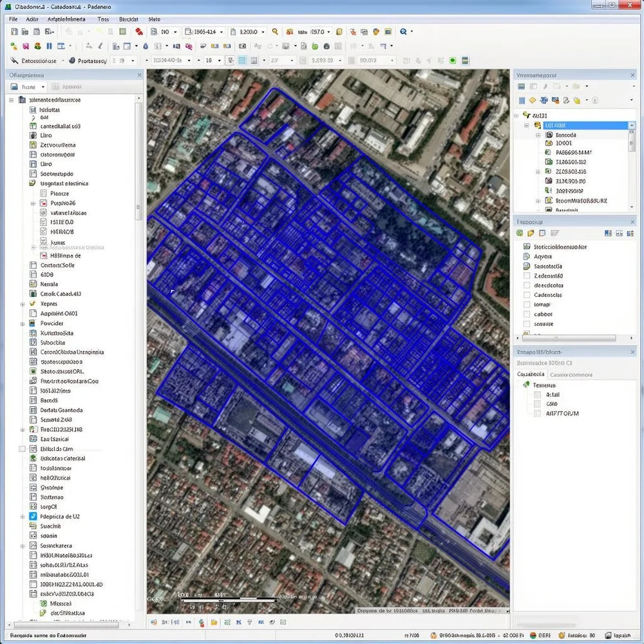Expand the Xepres tree node

pos(23,304)
